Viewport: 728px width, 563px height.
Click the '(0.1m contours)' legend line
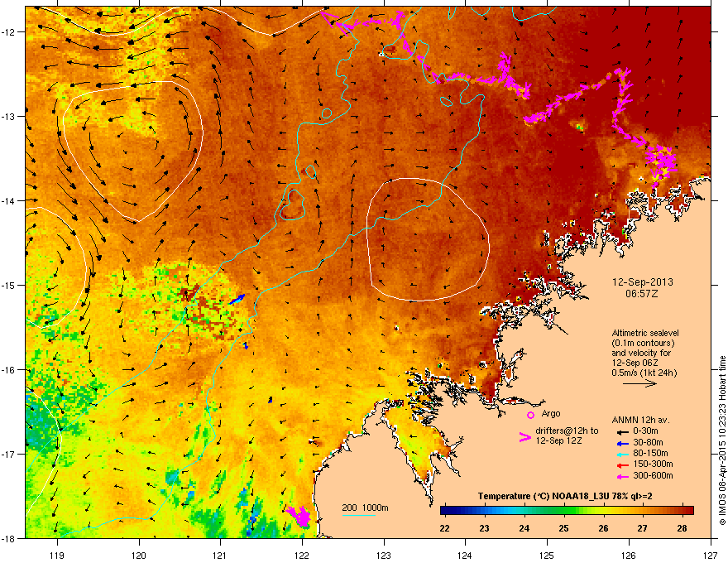(x=643, y=344)
